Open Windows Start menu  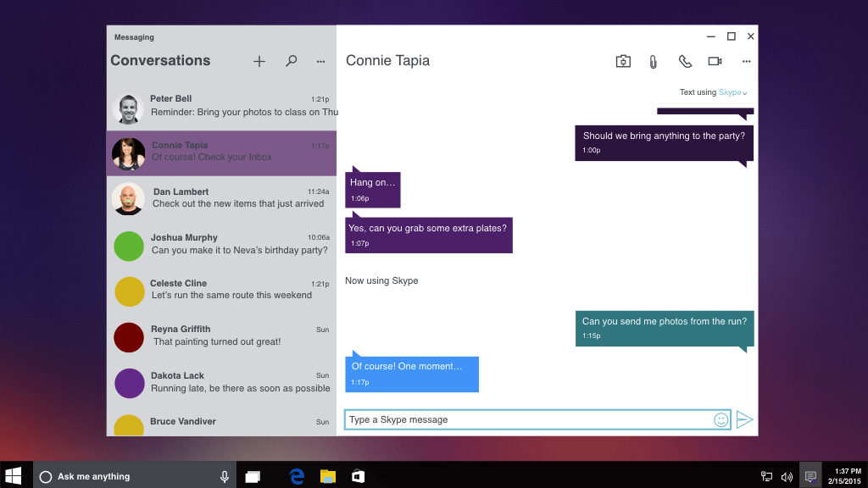[x=14, y=476]
